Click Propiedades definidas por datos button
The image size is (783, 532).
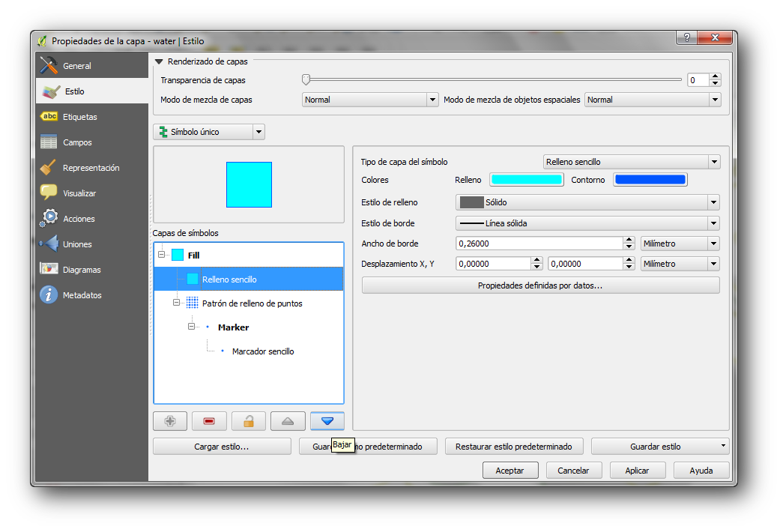pos(541,285)
